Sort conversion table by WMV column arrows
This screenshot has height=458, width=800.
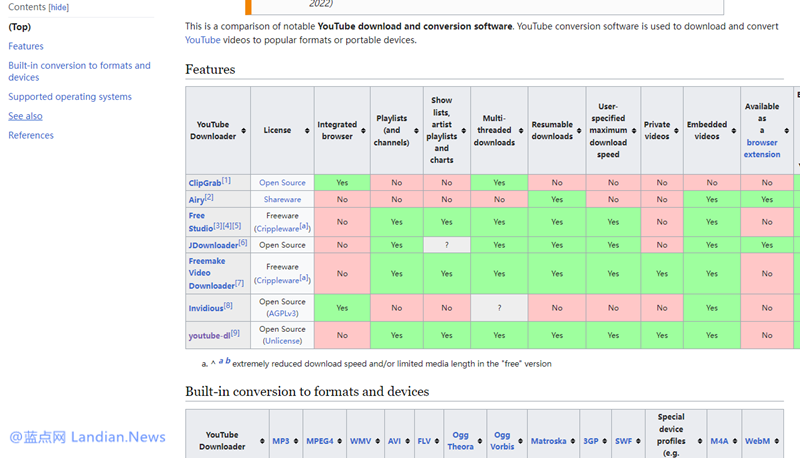pyautogui.click(x=378, y=441)
